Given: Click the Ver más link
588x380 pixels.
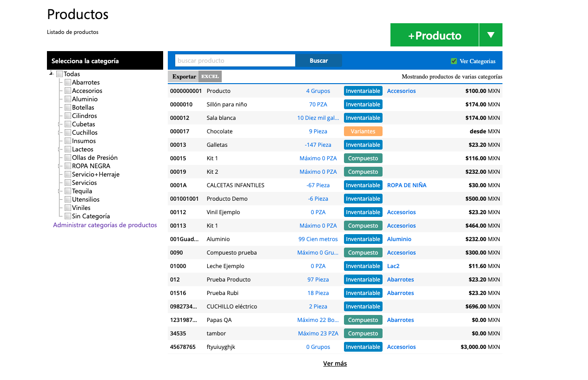Looking at the screenshot, I should (335, 363).
